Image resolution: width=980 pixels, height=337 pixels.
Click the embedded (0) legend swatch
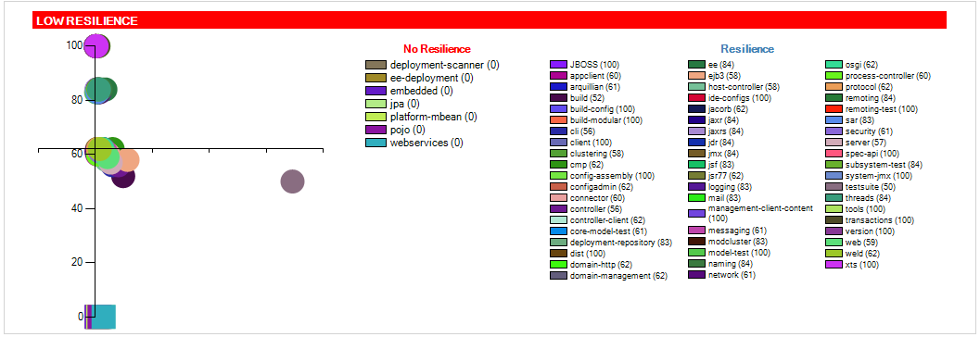pyautogui.click(x=375, y=91)
